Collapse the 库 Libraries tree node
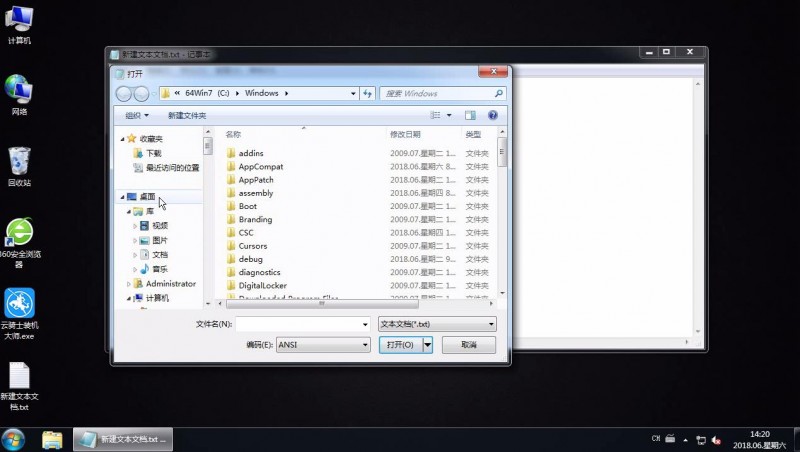The width and height of the screenshot is (800, 452). pos(129,211)
